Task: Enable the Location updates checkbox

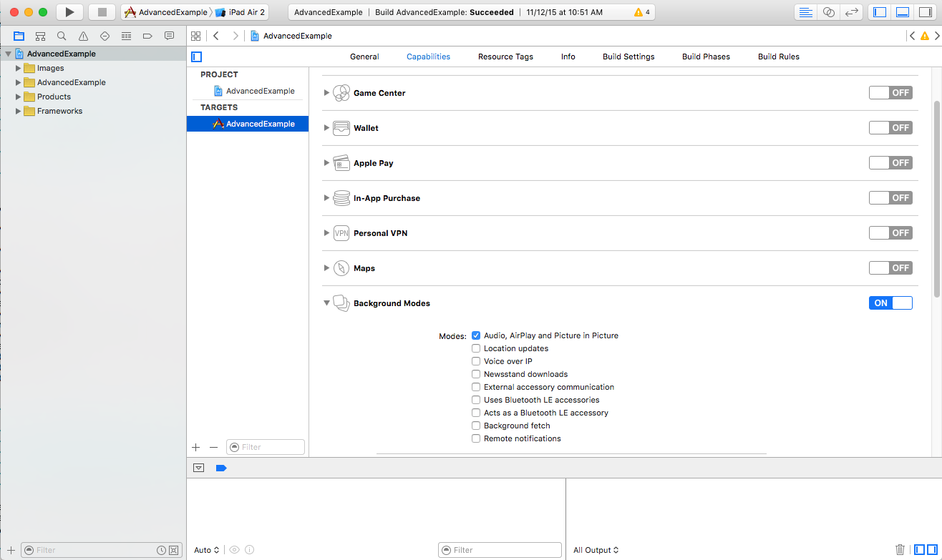Action: click(x=476, y=348)
